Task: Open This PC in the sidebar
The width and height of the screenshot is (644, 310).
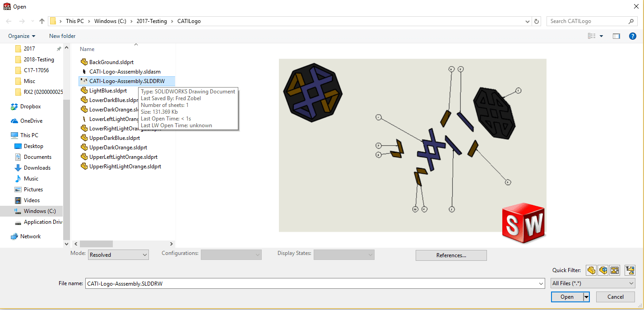Action: (x=29, y=135)
